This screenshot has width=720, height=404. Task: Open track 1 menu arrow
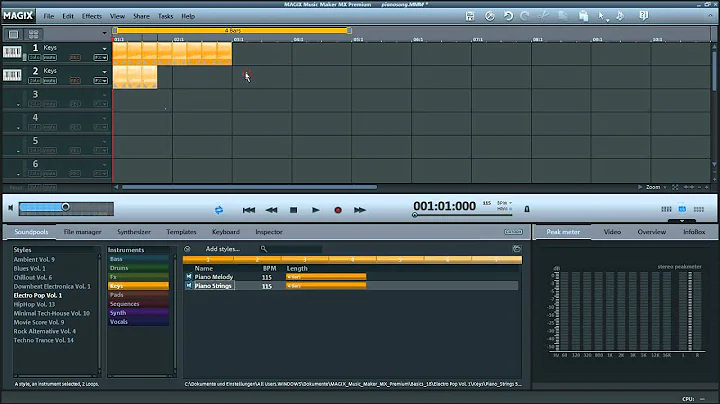click(x=104, y=48)
